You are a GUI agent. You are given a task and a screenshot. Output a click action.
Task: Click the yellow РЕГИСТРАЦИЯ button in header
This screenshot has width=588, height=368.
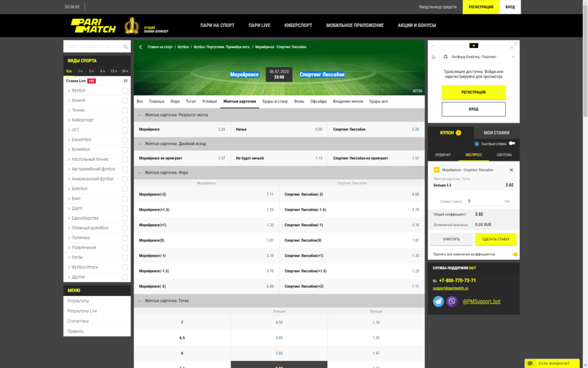(481, 6)
